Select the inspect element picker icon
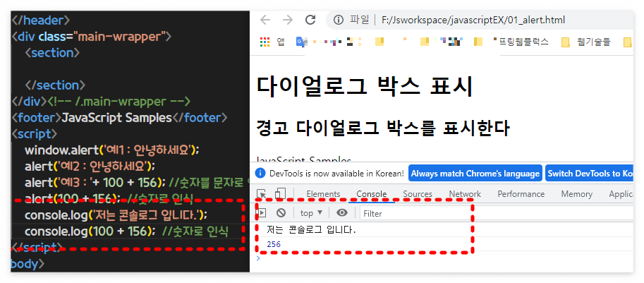Screen dimensions: 644x283 click(x=261, y=194)
